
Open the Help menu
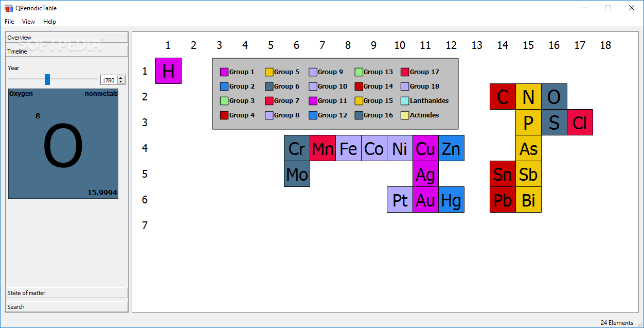pyautogui.click(x=49, y=22)
